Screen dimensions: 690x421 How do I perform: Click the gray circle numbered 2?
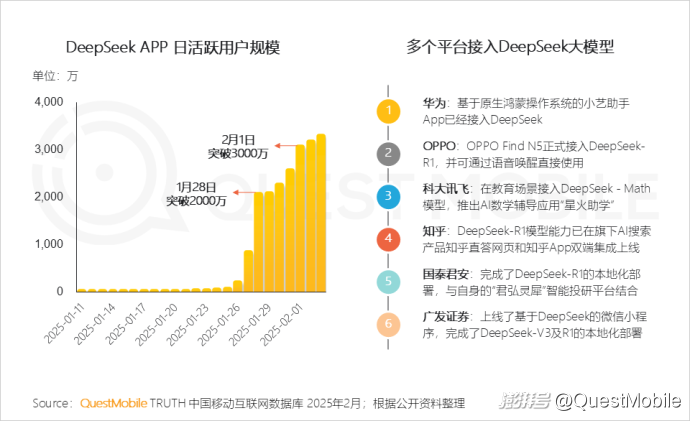pos(388,153)
